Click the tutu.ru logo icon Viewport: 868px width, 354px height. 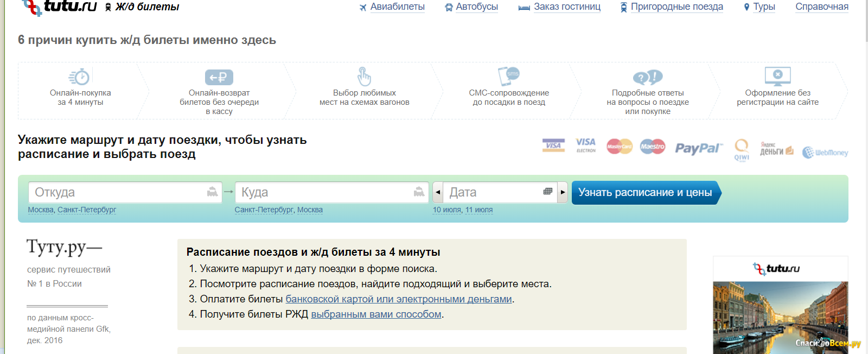[33, 7]
